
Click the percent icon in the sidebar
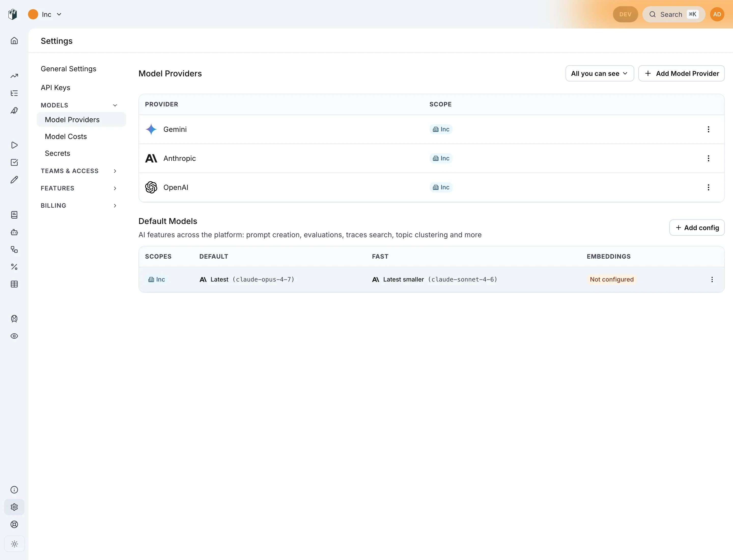(x=14, y=267)
